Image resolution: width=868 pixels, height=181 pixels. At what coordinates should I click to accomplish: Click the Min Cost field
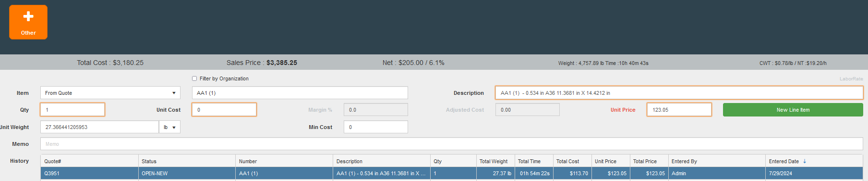(376, 127)
